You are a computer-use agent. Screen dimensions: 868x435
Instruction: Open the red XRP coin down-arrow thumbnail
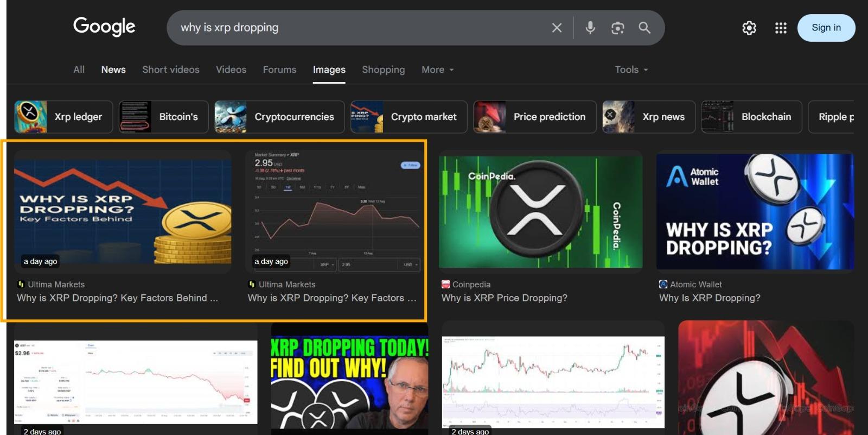(766, 379)
